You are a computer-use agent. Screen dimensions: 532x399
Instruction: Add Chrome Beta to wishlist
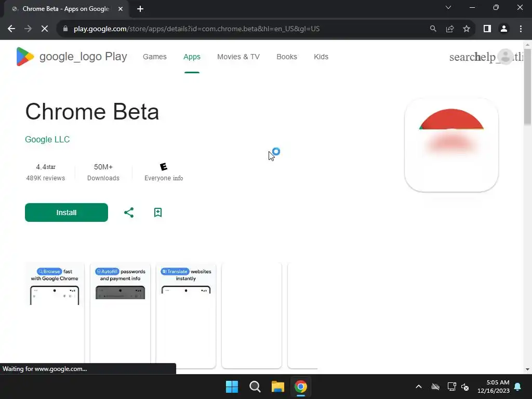(x=158, y=212)
